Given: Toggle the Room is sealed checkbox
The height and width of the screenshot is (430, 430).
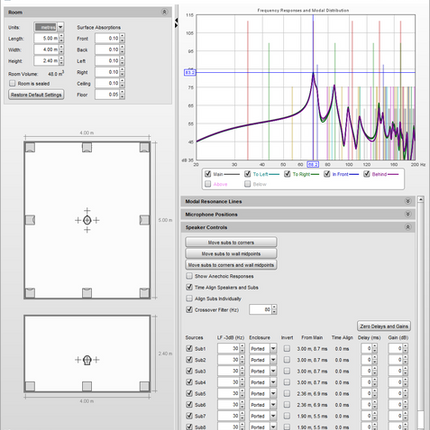Looking at the screenshot, I should pos(12,83).
